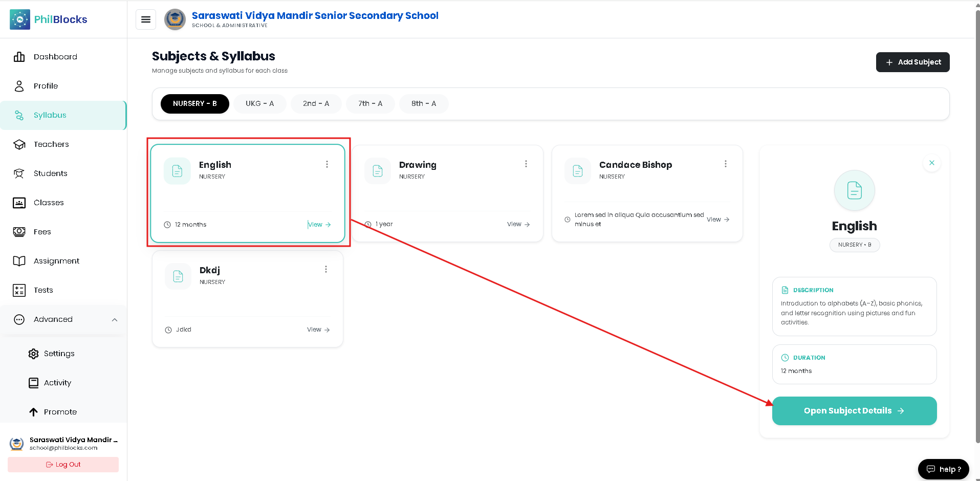Switch to the 7th - A tab

click(x=371, y=103)
